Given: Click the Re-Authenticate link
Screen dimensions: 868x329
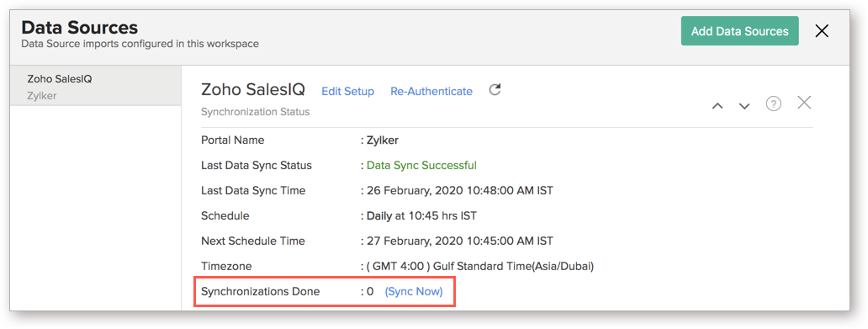Looking at the screenshot, I should pos(431,92).
